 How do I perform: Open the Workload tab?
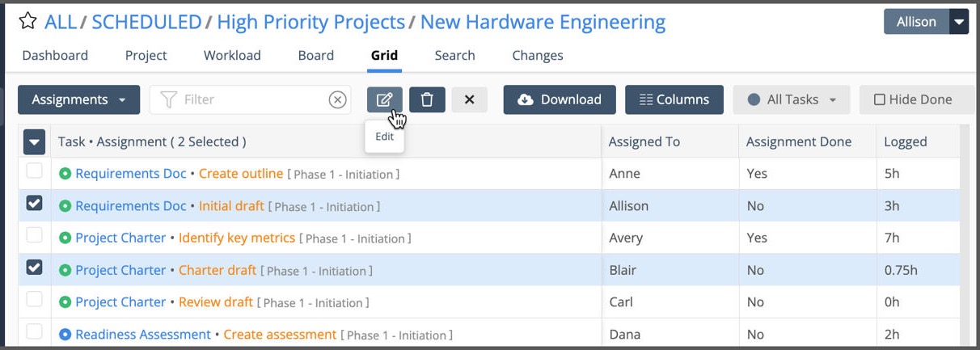pos(232,56)
